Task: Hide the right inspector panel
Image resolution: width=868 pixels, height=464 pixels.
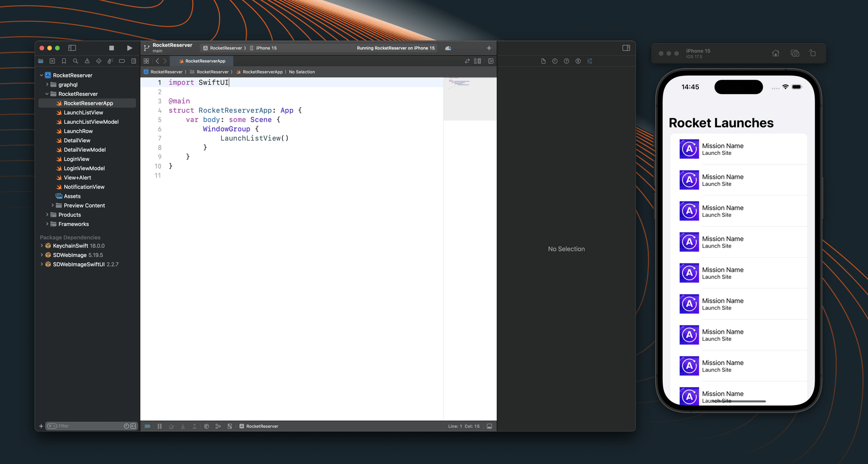Action: pos(626,48)
